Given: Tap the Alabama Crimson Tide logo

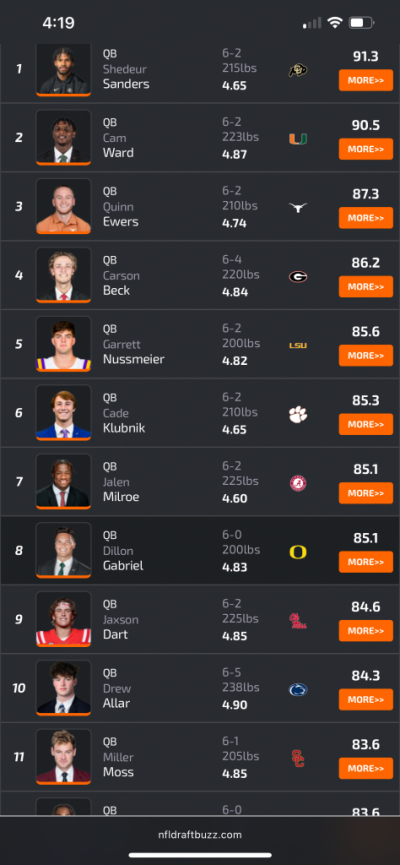Looking at the screenshot, I should tap(298, 483).
